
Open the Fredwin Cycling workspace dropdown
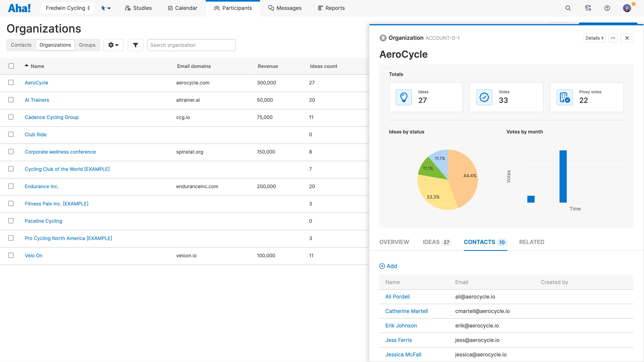(x=68, y=8)
